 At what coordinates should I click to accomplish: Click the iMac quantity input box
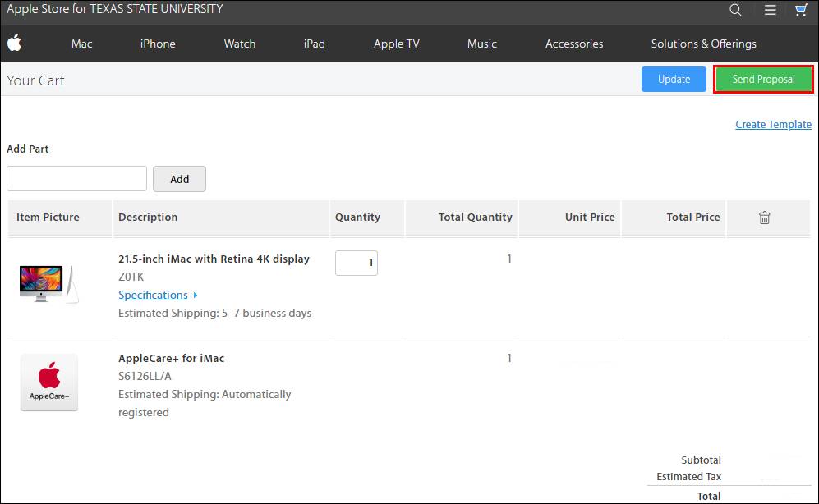point(357,263)
